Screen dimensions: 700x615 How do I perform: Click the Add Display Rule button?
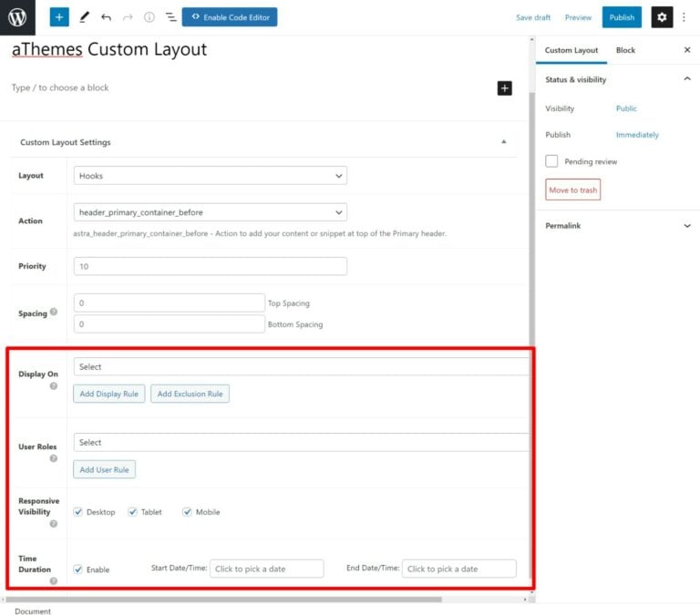coord(109,395)
